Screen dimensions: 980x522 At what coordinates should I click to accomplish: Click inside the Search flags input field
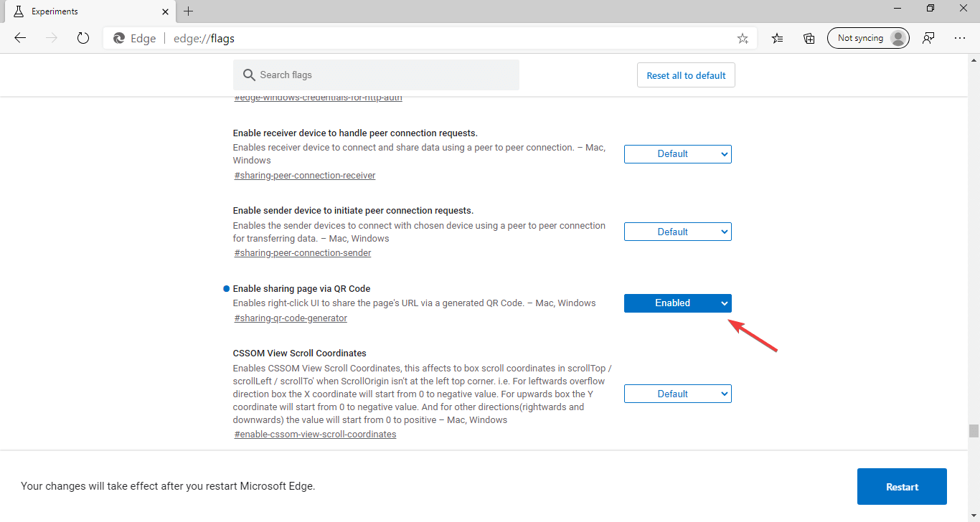point(359,75)
